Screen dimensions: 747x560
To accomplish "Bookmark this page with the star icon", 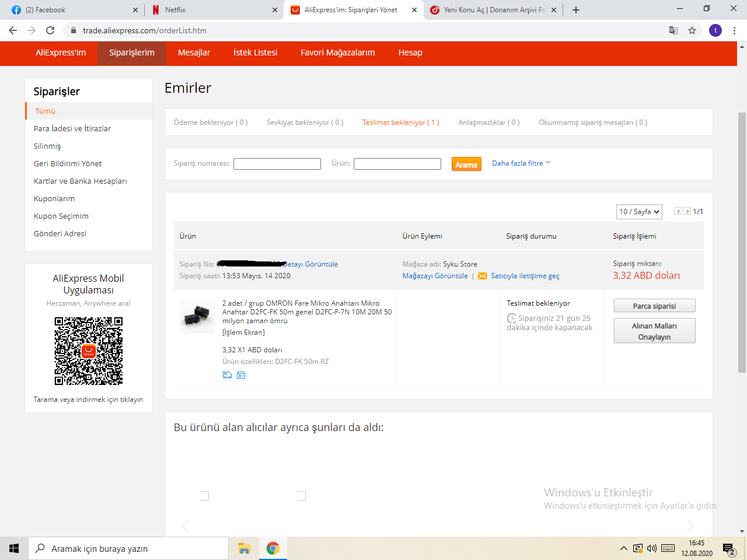I will (692, 30).
